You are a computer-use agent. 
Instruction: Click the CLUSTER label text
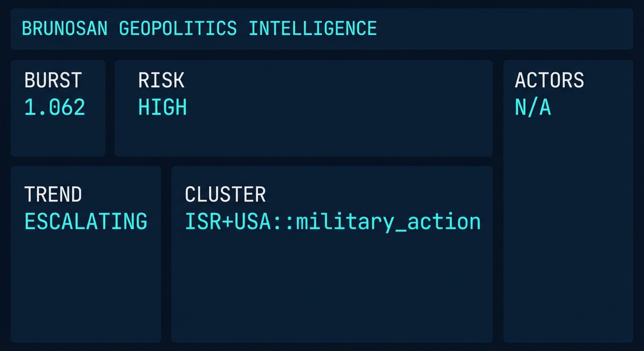[225, 194]
